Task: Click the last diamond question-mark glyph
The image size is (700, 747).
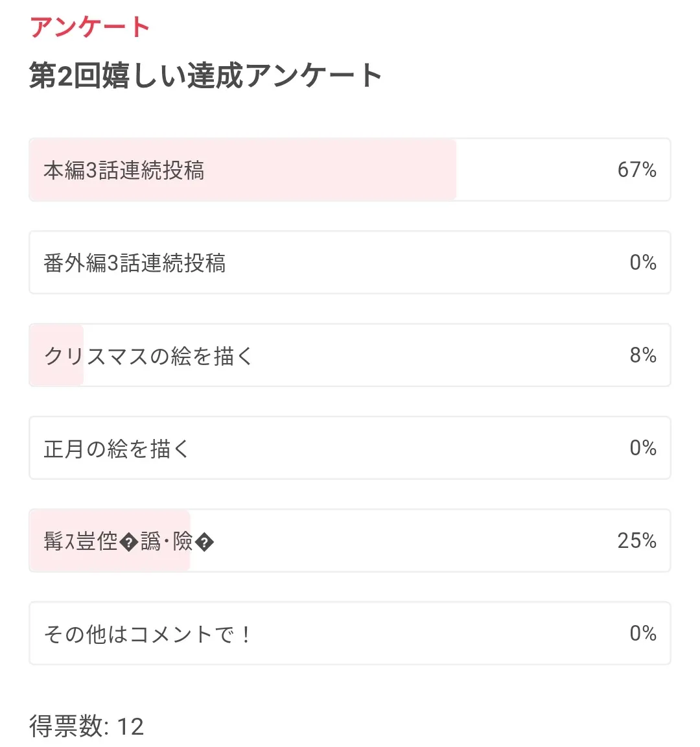Action: click(204, 542)
